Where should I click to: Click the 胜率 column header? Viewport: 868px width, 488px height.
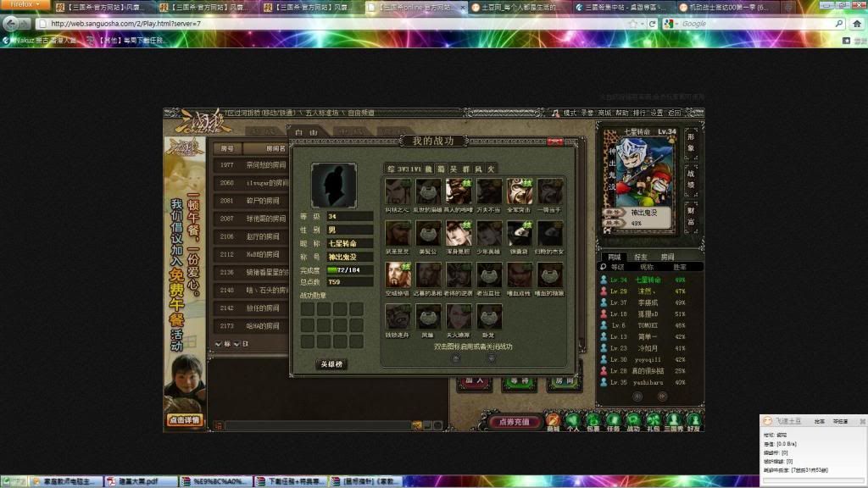tap(679, 267)
